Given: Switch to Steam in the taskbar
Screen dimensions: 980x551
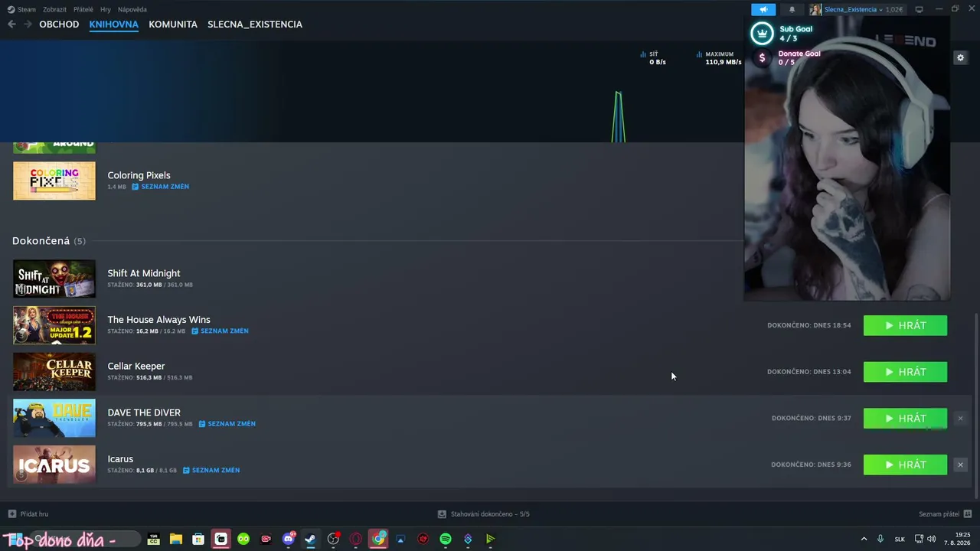Looking at the screenshot, I should 311,539.
